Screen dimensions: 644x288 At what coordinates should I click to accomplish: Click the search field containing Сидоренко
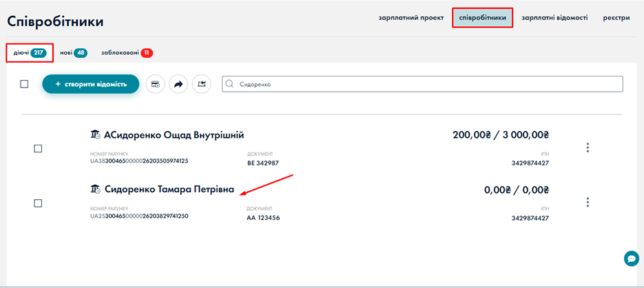tap(427, 84)
